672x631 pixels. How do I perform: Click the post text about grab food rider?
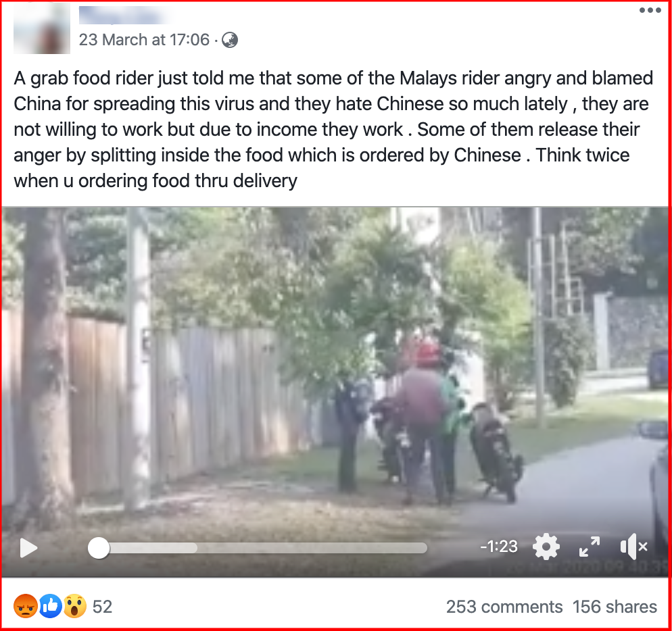click(333, 129)
